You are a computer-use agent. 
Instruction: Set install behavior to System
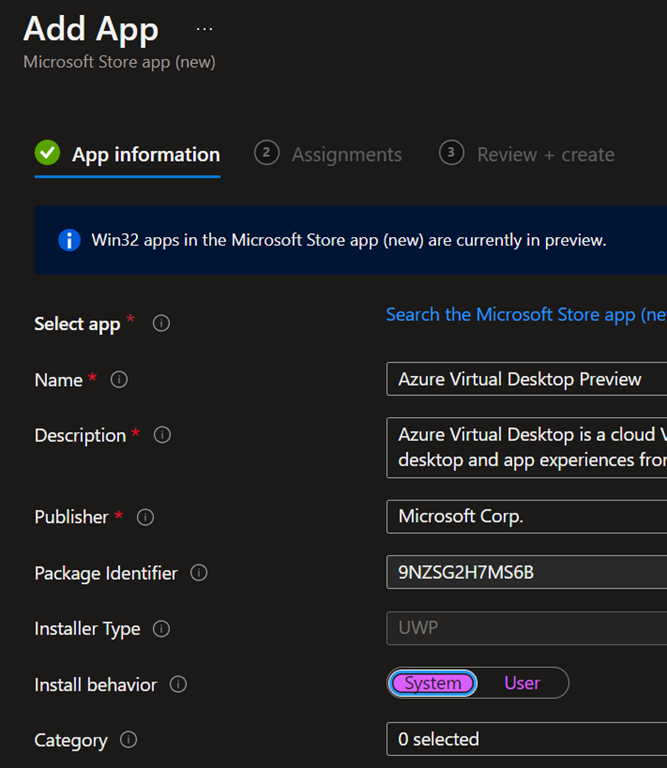click(x=433, y=683)
